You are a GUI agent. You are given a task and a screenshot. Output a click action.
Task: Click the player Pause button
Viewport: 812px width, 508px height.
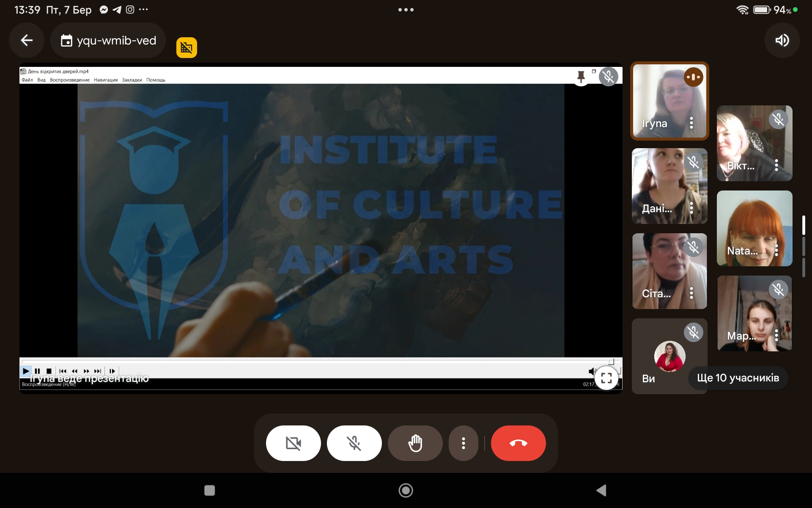[x=37, y=371]
